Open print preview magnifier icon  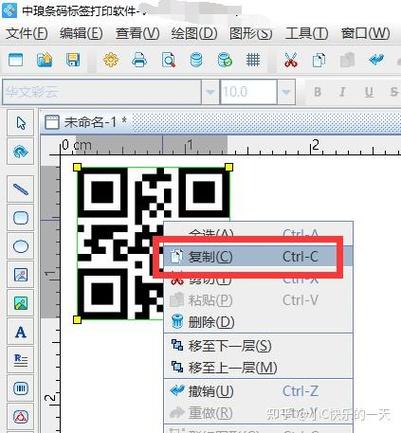[168, 60]
